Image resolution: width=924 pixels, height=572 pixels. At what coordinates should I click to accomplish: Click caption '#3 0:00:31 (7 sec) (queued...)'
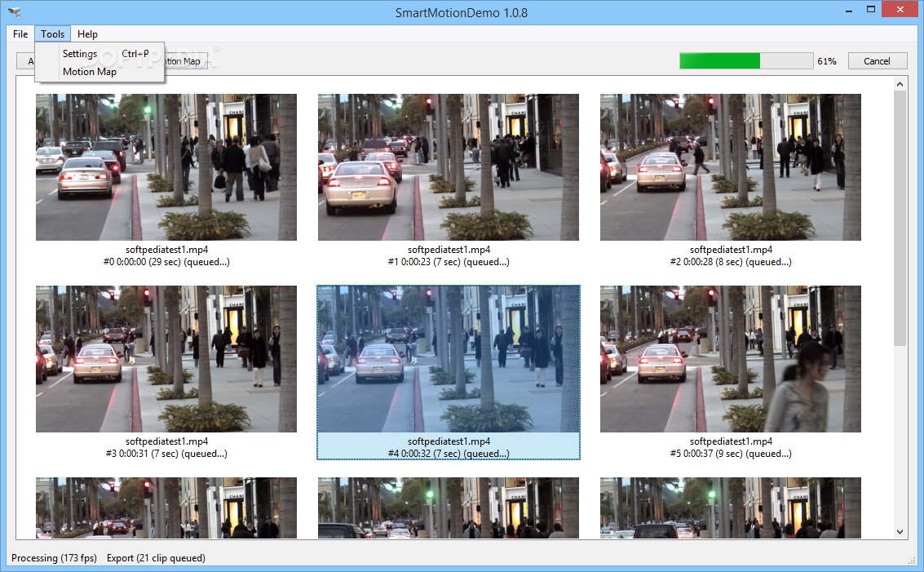pos(166,454)
